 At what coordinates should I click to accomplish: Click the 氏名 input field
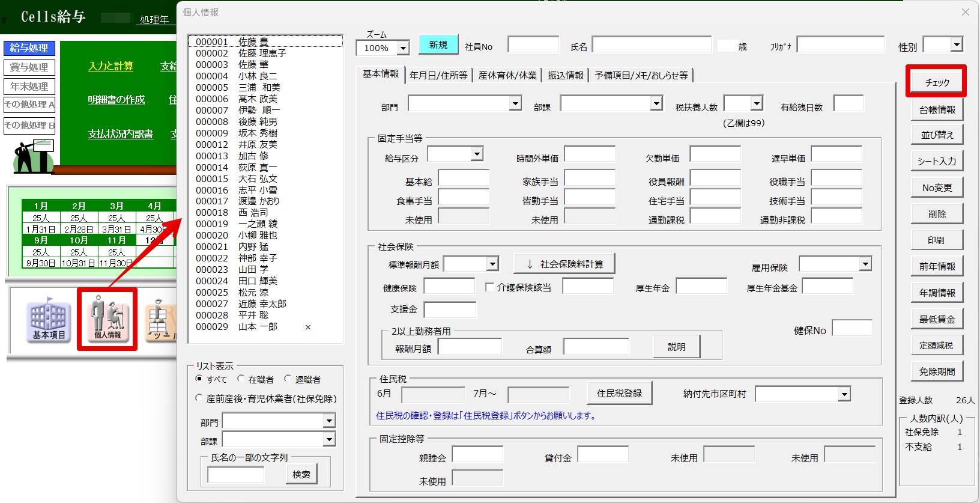pos(652,45)
